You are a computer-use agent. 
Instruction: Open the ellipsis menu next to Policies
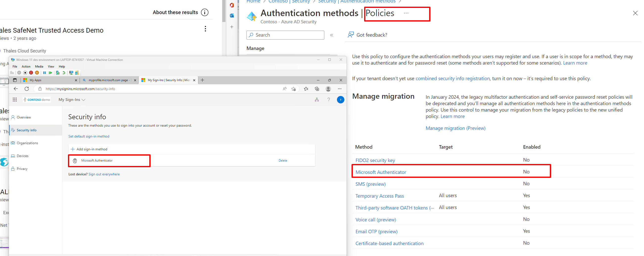406,13
